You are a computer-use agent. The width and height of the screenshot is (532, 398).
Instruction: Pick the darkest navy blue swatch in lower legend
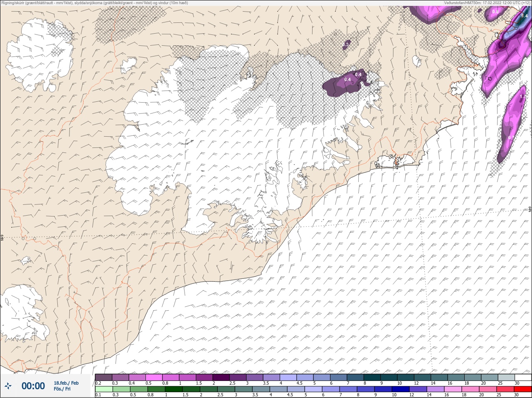(401, 389)
